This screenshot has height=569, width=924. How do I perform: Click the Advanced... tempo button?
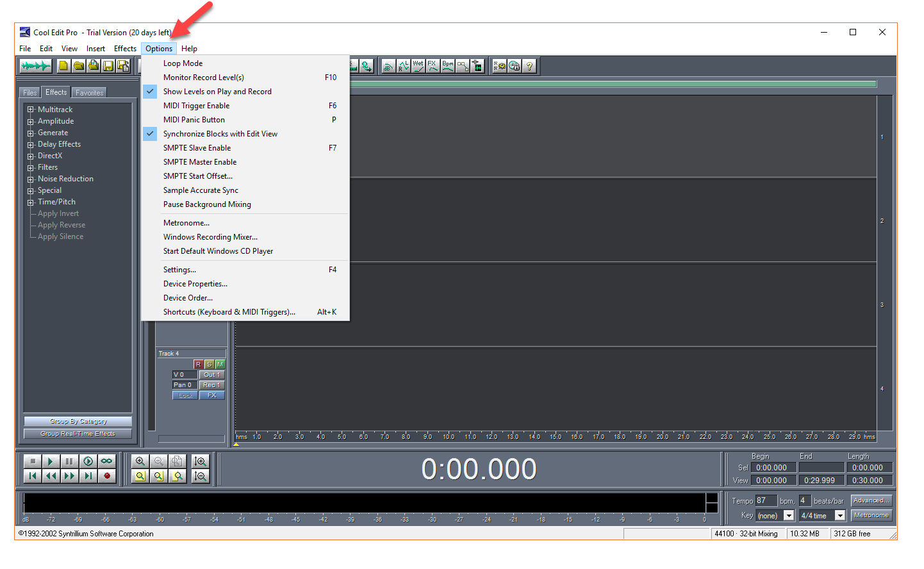[871, 500]
